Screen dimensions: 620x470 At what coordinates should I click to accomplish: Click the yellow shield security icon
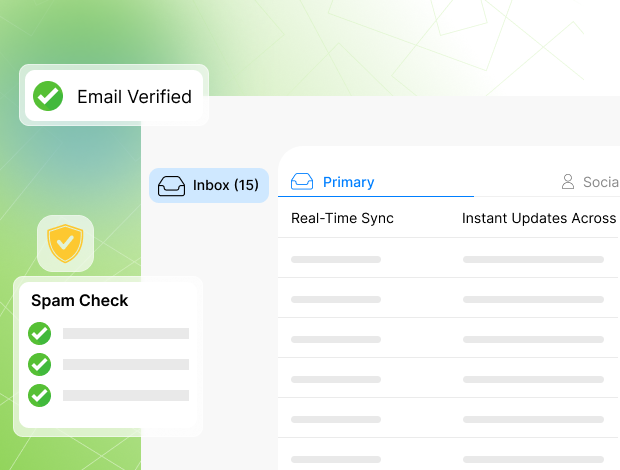(x=65, y=243)
